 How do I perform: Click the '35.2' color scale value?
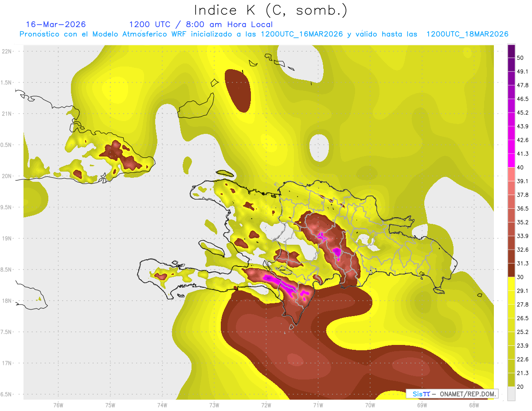(523, 222)
